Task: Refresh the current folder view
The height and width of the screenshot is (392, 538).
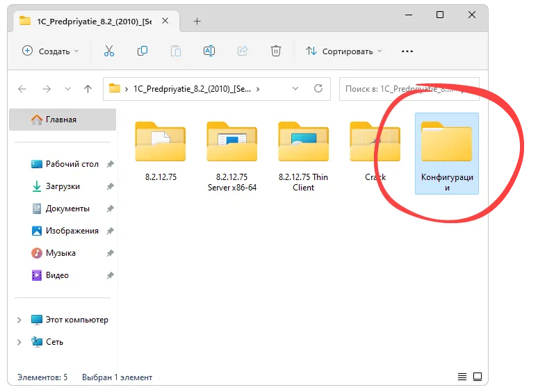Action: [318, 88]
